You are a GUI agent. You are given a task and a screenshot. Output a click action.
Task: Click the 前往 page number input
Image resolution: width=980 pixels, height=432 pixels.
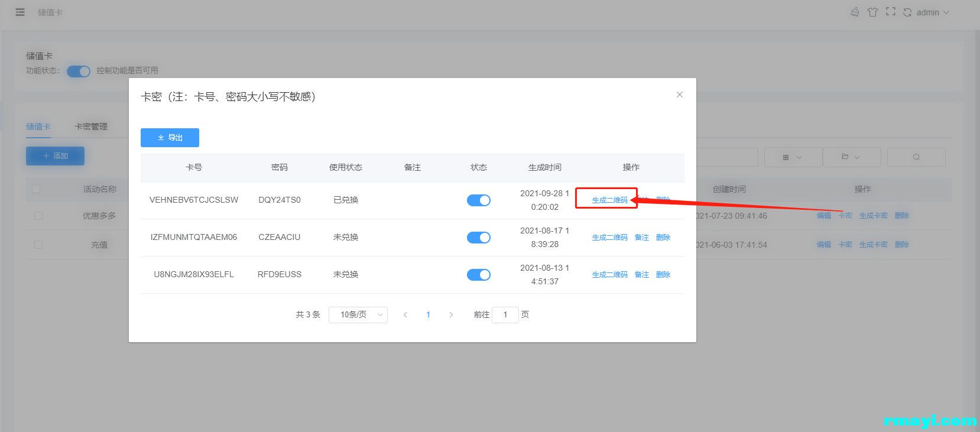point(505,315)
